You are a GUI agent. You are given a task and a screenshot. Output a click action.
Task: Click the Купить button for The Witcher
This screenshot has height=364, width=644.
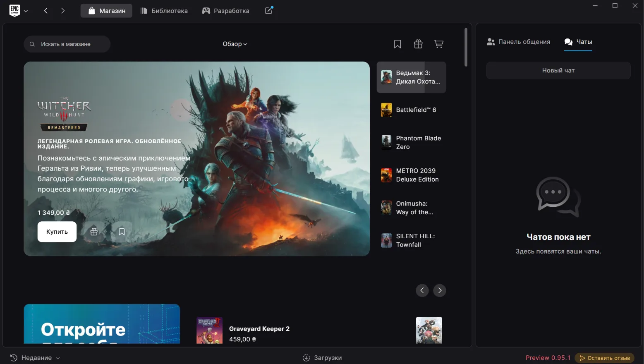coord(57,232)
